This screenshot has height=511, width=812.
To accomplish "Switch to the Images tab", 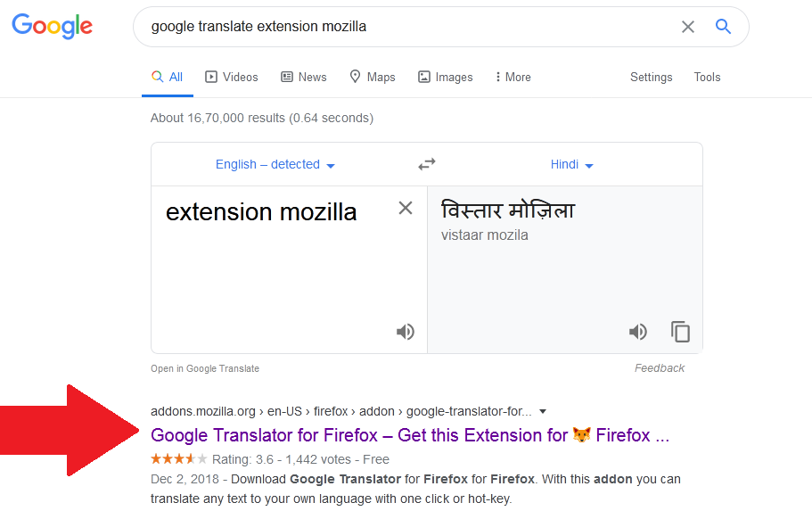I will pyautogui.click(x=446, y=77).
